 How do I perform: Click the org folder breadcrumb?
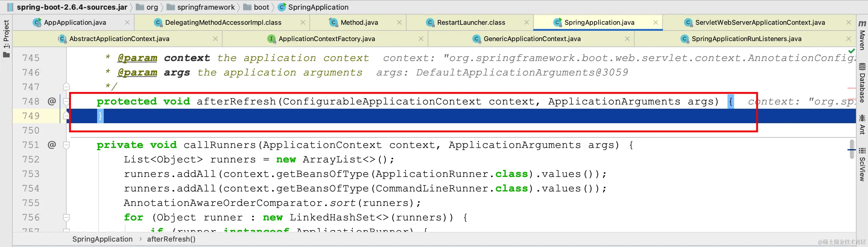[x=147, y=7]
